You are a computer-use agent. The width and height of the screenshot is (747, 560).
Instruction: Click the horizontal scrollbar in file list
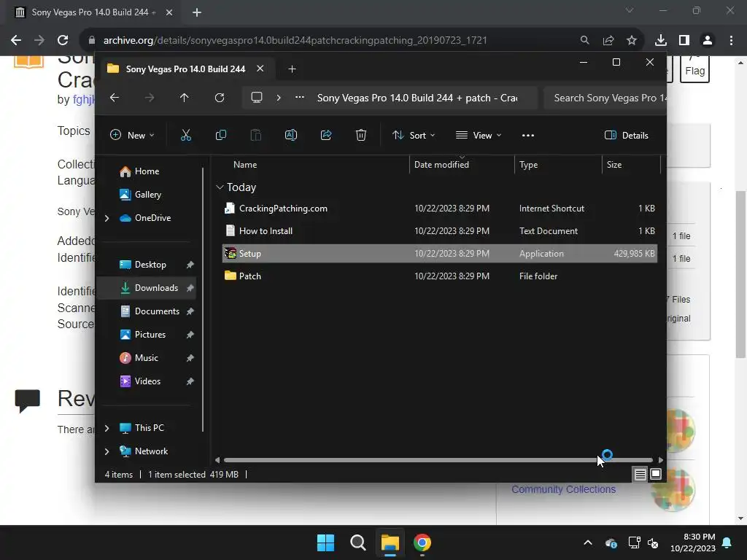pos(438,460)
